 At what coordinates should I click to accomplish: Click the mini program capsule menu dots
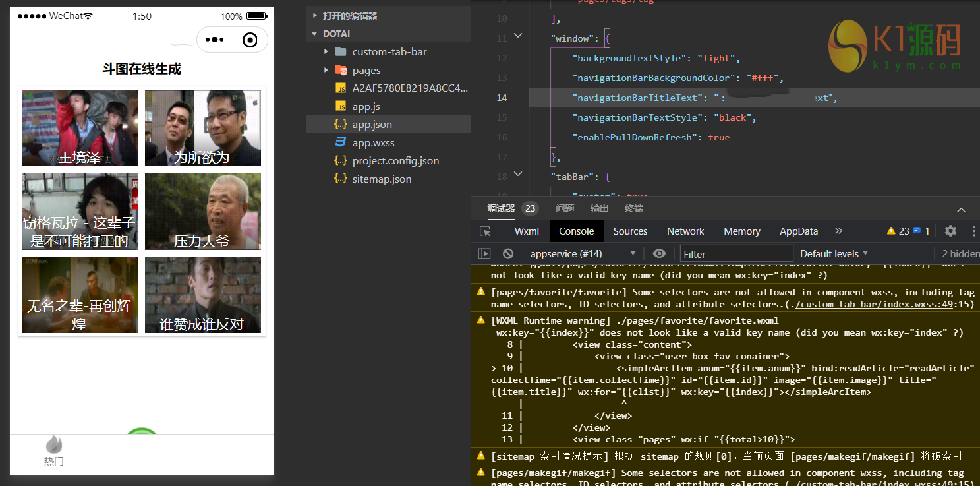pyautogui.click(x=215, y=40)
